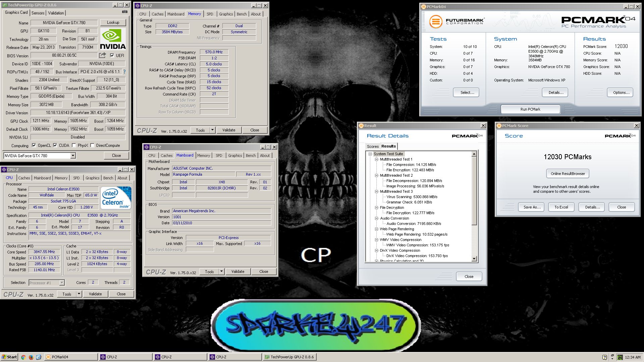Click the Result Details scrollbar thumb

pyautogui.click(x=474, y=191)
